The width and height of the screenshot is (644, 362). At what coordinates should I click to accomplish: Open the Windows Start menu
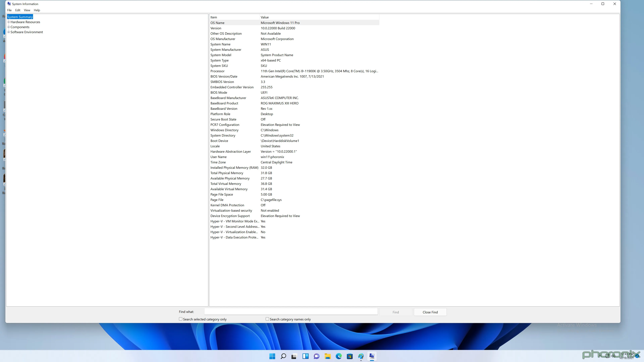272,356
